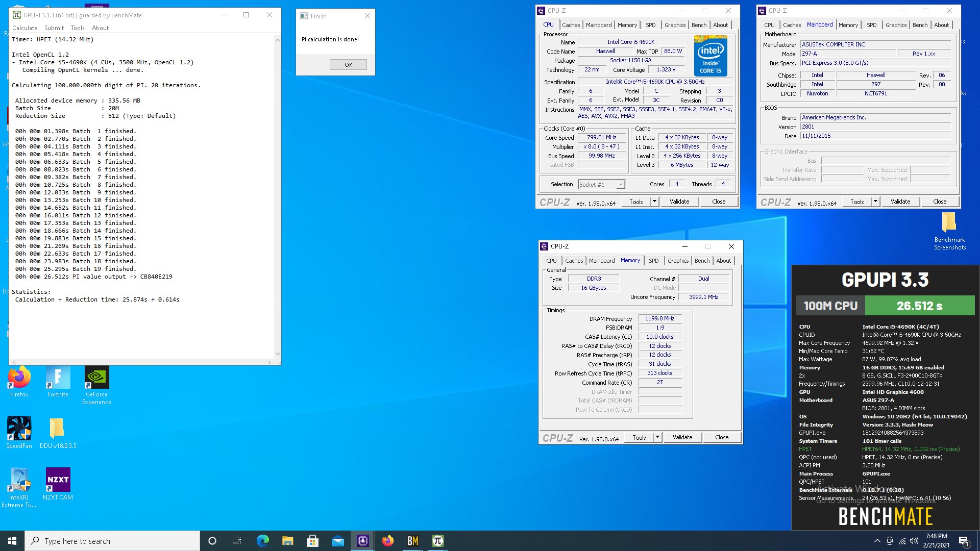
Task: Show hidden system tray icons
Action: (877, 541)
